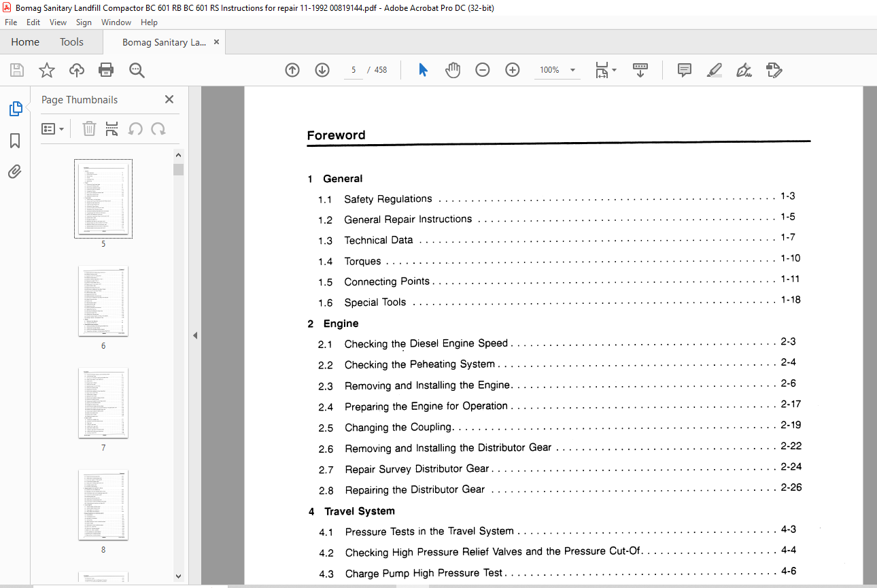877x588 pixels.
Task: Open the Sign document pen tool
Action: tap(744, 70)
